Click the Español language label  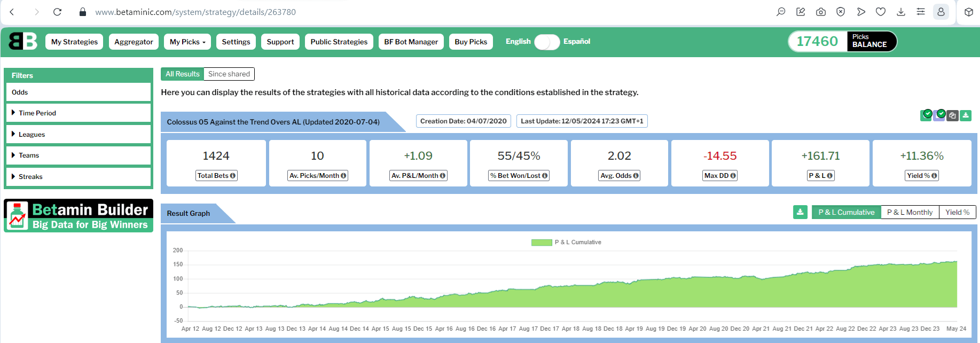tap(577, 41)
